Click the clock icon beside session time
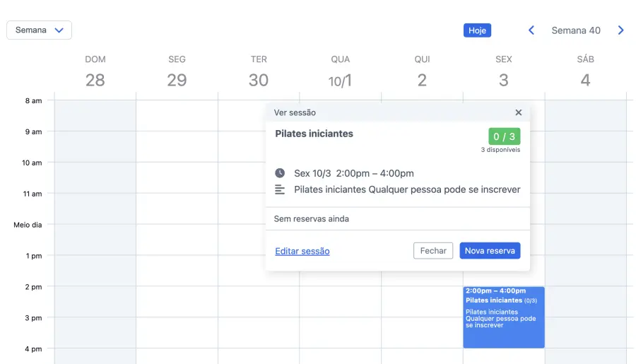 pyautogui.click(x=280, y=173)
